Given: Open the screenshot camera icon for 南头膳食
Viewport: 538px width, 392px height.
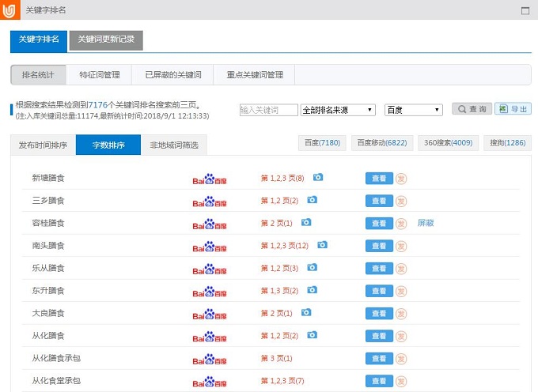Looking at the screenshot, I should coord(322,245).
